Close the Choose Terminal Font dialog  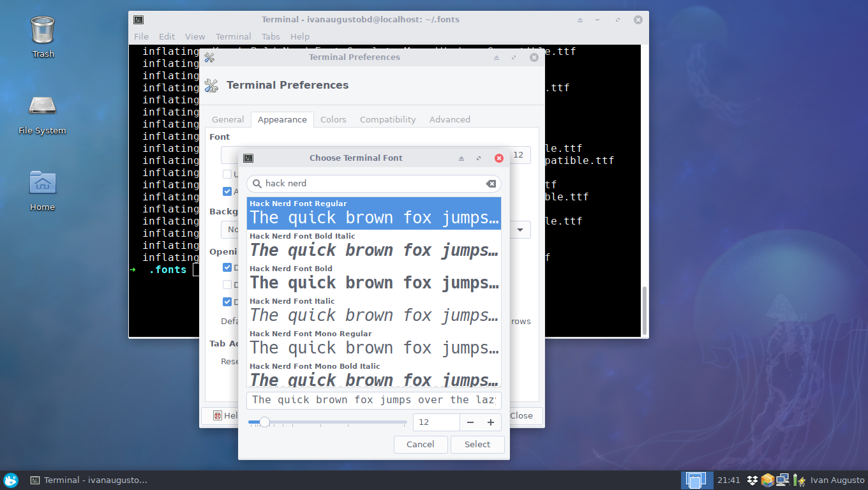(x=499, y=158)
